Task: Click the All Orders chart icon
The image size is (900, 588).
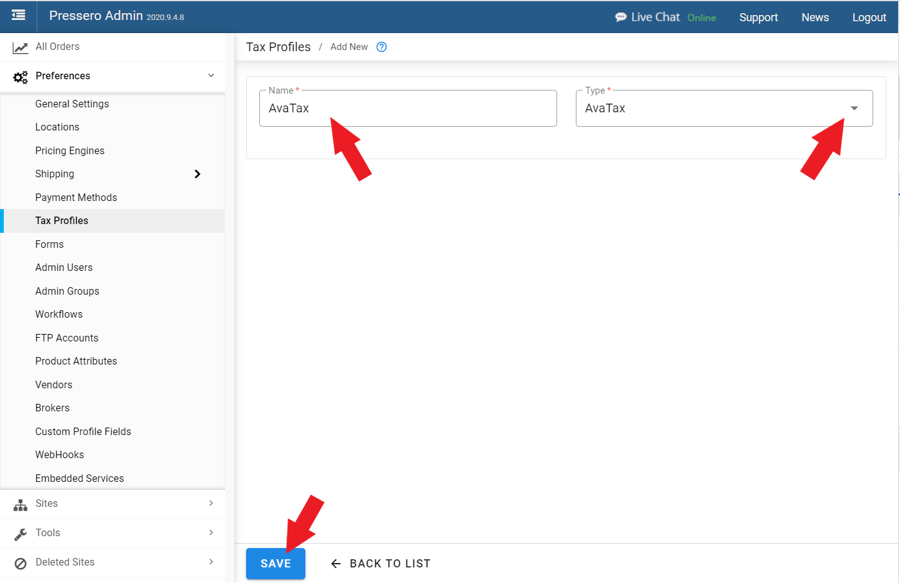Action: pyautogui.click(x=21, y=47)
